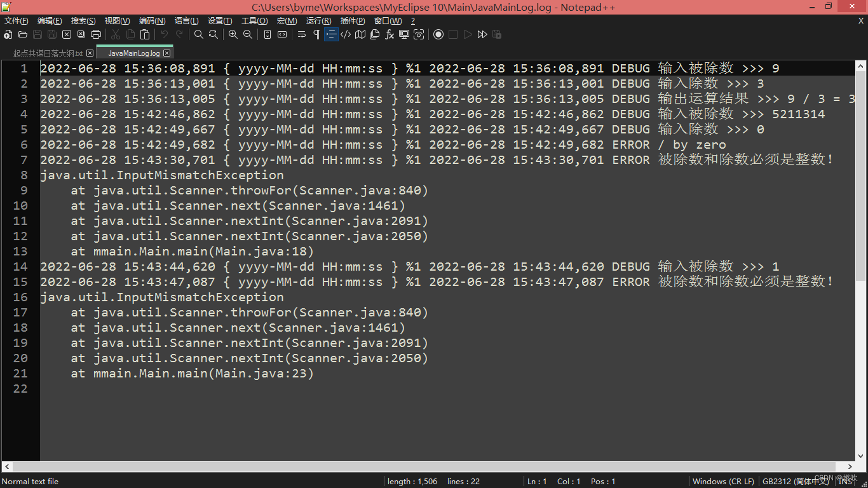Screen dimensions: 868x488
Task: Switch to the 起点共谋日落大纲.txt tab
Action: [48, 53]
